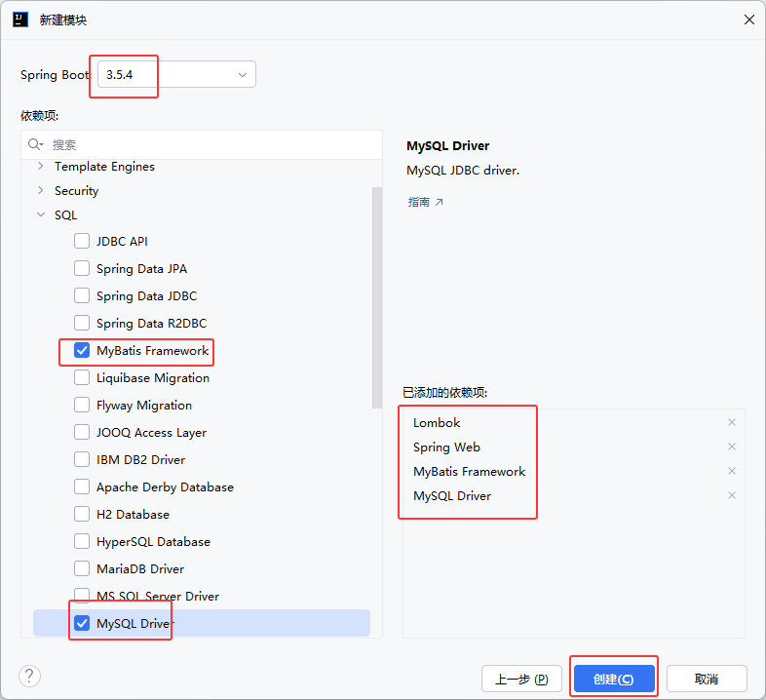
Task: Remove MyBatis Framework from added dependencies list
Action: pyautogui.click(x=732, y=471)
